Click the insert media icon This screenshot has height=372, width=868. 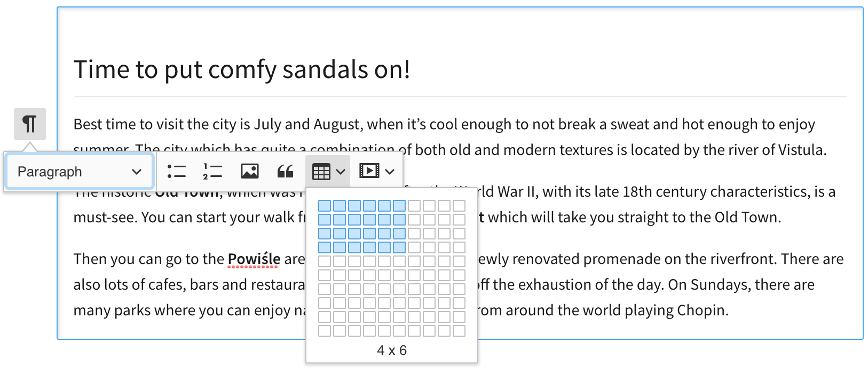click(x=369, y=172)
